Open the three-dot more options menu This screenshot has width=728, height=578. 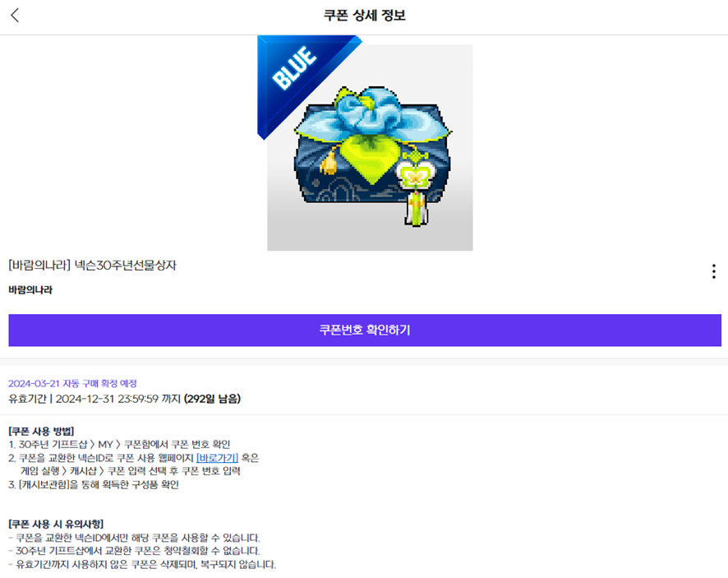tap(713, 271)
